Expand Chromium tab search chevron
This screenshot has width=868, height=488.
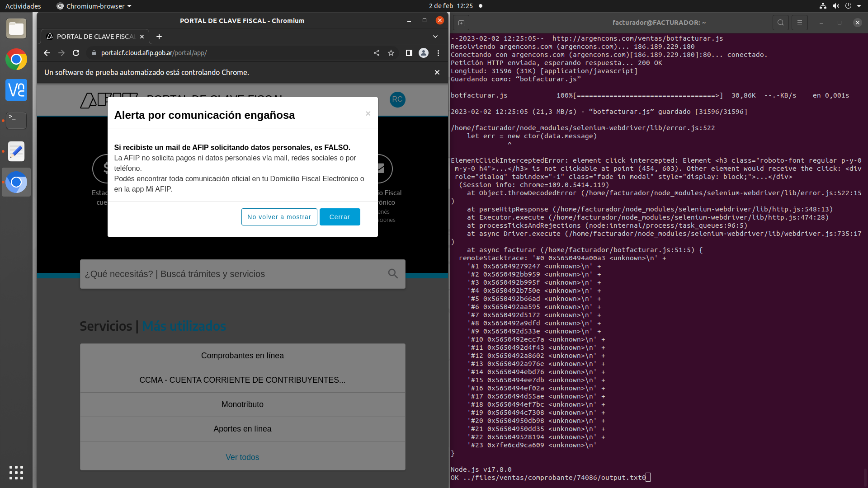click(x=435, y=37)
